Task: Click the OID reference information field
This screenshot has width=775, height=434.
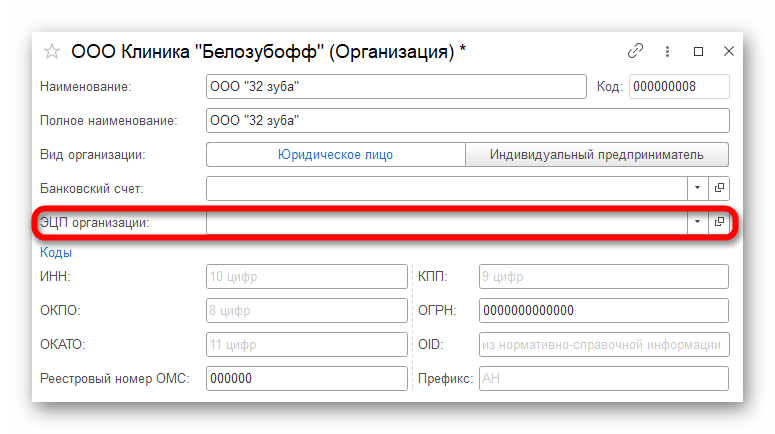Action: click(x=603, y=345)
